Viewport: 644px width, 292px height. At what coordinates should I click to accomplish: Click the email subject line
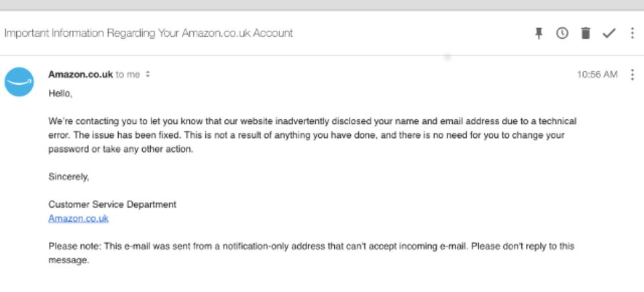click(148, 33)
